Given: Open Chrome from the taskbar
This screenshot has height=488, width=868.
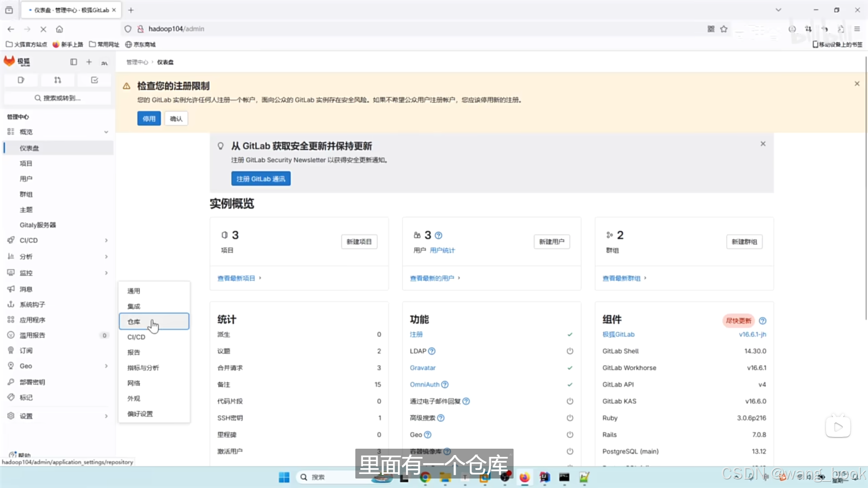Looking at the screenshot, I should coord(425,477).
